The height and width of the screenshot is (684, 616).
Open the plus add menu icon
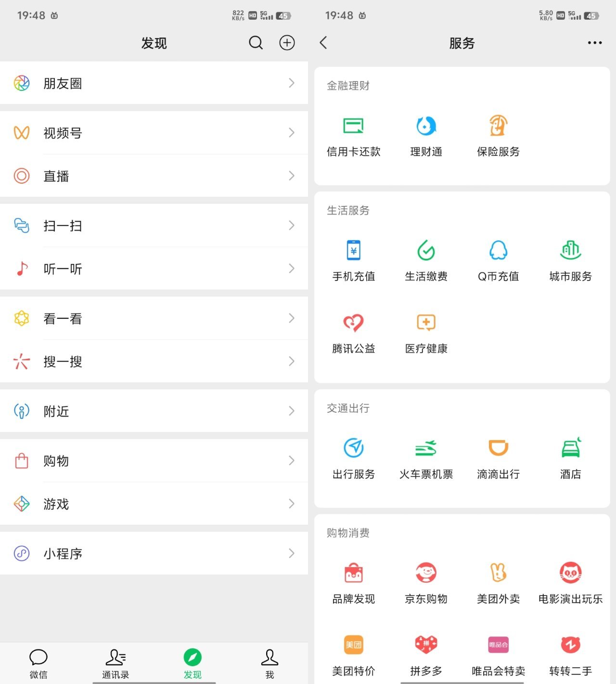(287, 43)
